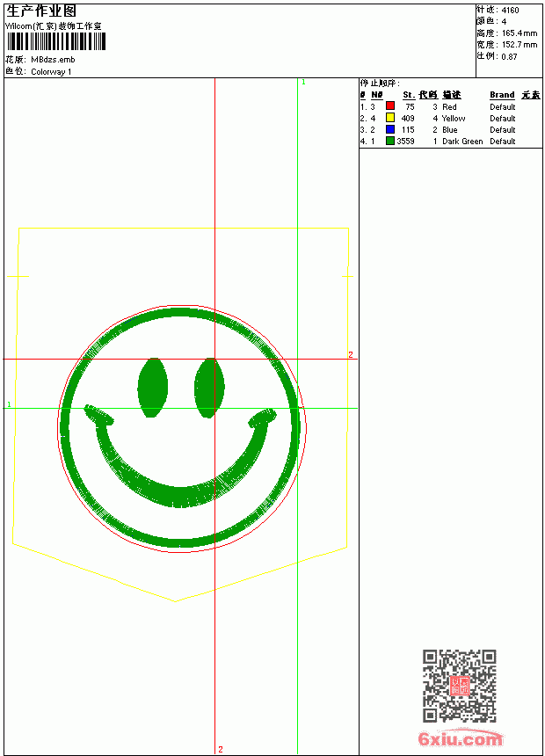This screenshot has width=545, height=756.
Task: Click the N# column header
Action: tap(377, 95)
